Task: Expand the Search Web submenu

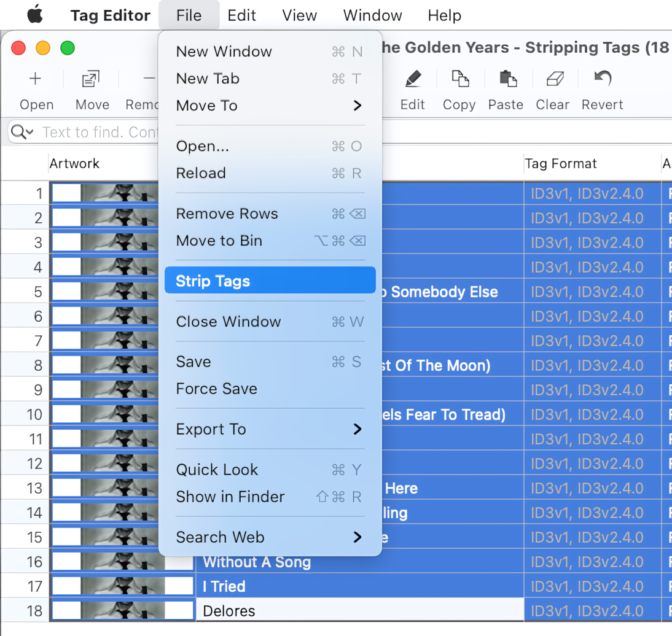Action: [x=270, y=537]
